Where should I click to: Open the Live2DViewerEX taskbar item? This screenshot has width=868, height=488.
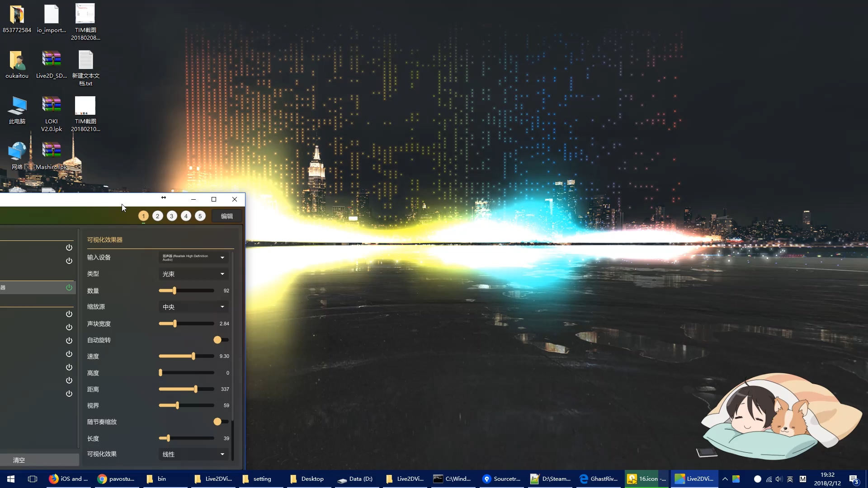point(695,479)
